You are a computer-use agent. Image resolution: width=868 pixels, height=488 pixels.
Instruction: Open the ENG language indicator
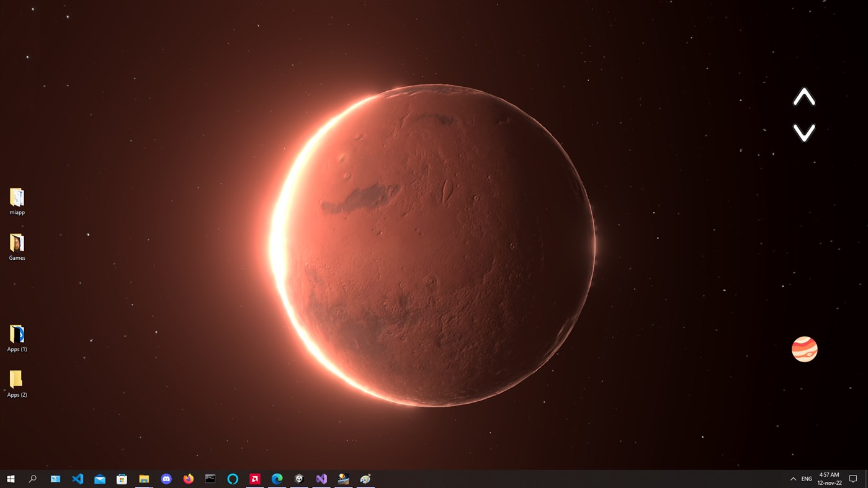pyautogui.click(x=807, y=478)
